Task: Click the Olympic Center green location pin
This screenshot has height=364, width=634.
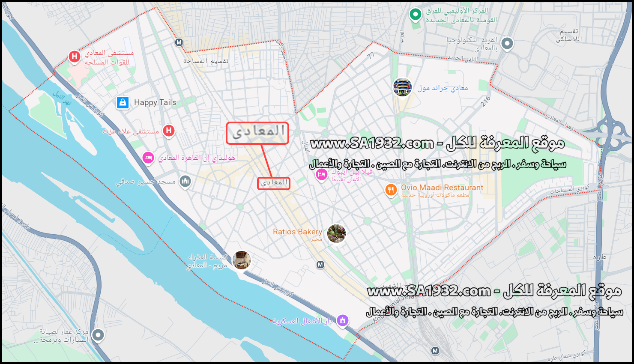Action: click(x=415, y=15)
